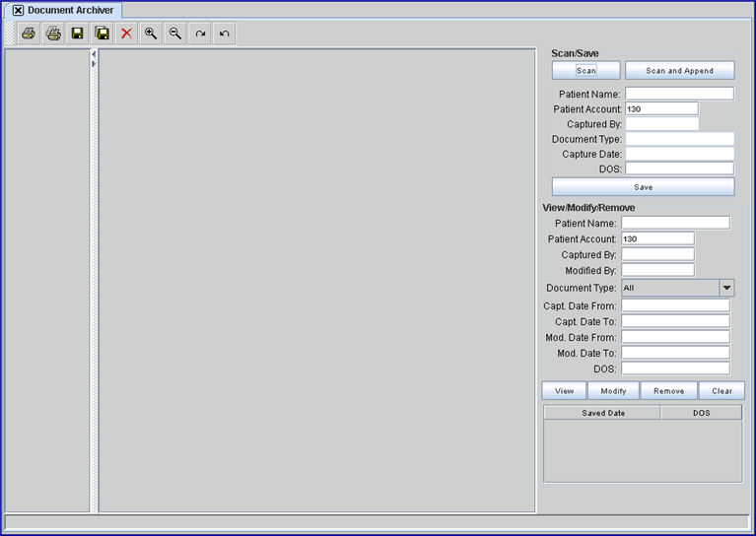Click the save floppy disk icon
The image size is (756, 536).
pos(77,33)
